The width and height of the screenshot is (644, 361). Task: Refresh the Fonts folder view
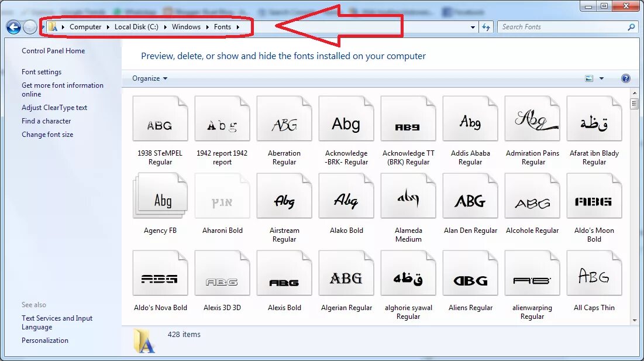click(486, 27)
